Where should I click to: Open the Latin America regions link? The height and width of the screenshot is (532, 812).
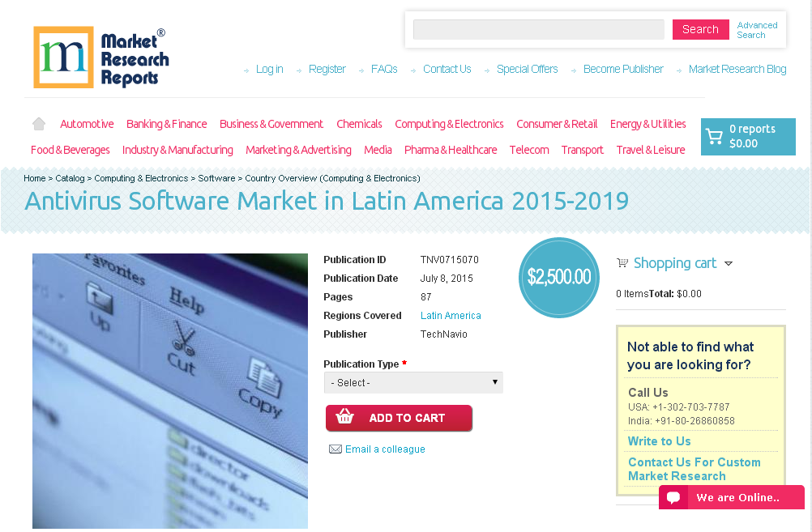tap(451, 316)
